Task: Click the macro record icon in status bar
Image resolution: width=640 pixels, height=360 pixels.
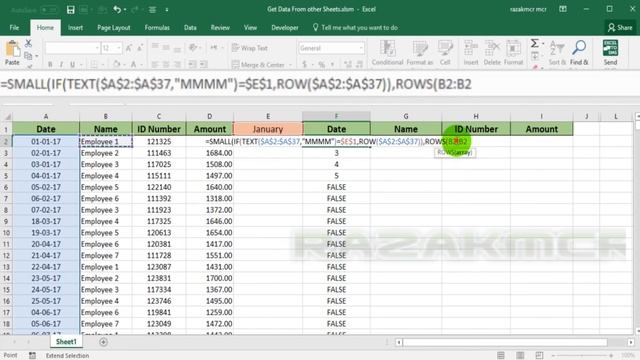Action: (32, 355)
